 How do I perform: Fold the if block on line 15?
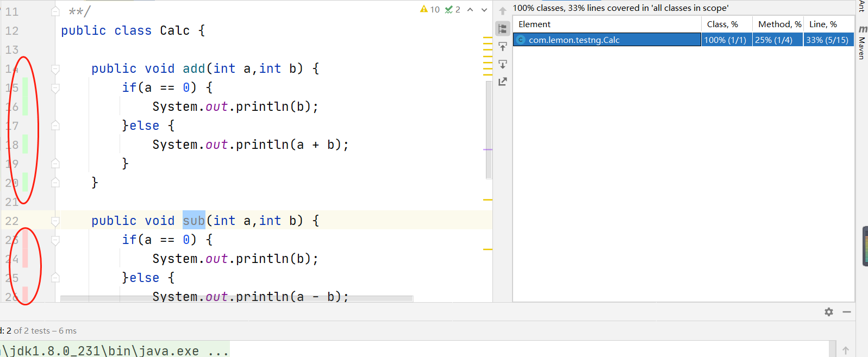click(x=55, y=88)
